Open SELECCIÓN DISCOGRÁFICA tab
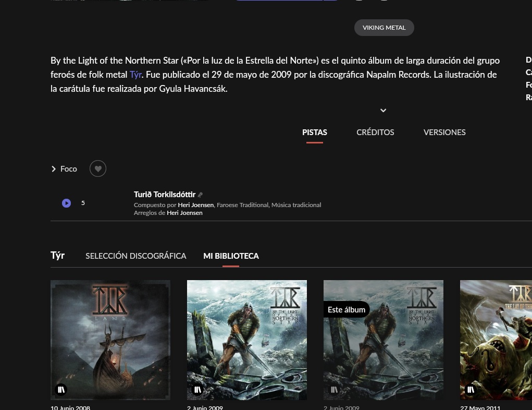This screenshot has width=532, height=410. coord(135,256)
